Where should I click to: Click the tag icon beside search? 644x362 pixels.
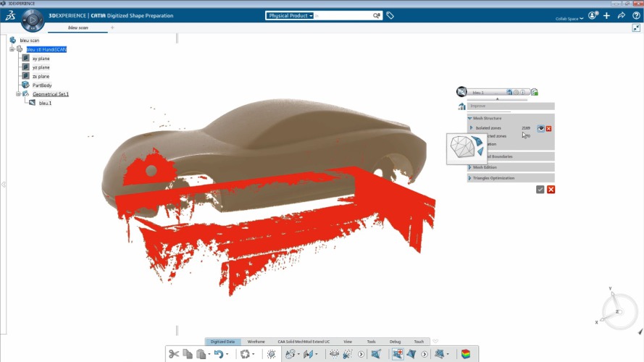390,15
